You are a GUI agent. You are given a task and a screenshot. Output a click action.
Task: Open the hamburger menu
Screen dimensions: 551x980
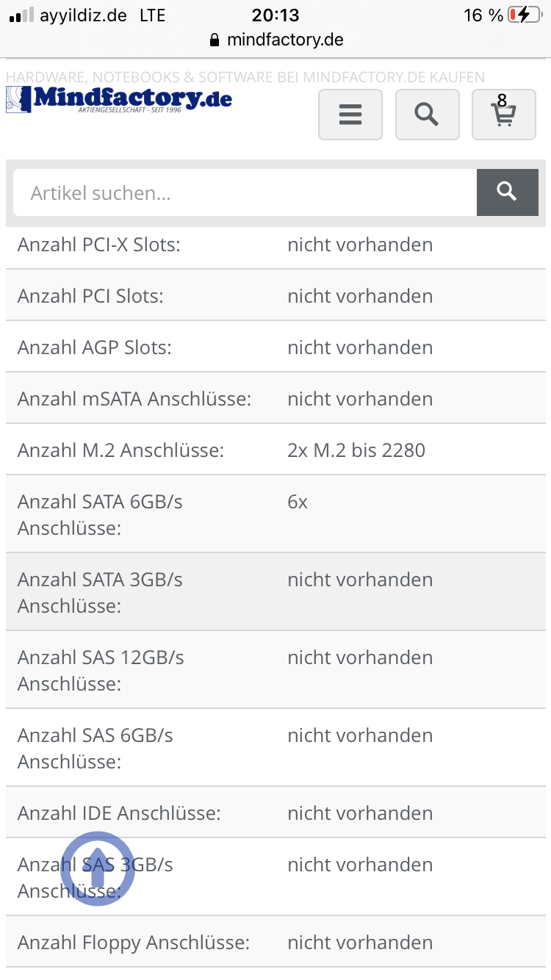pyautogui.click(x=350, y=114)
